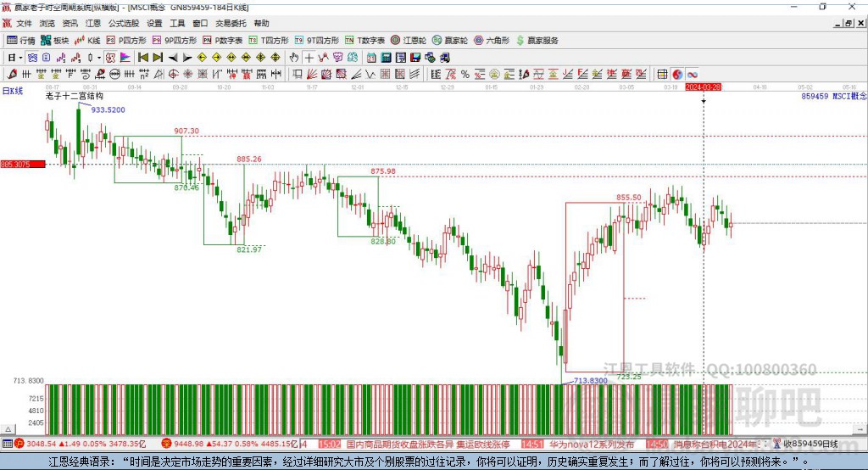The width and height of the screenshot is (868, 470).
Task: Open the calculator icon
Action: coord(386,58)
